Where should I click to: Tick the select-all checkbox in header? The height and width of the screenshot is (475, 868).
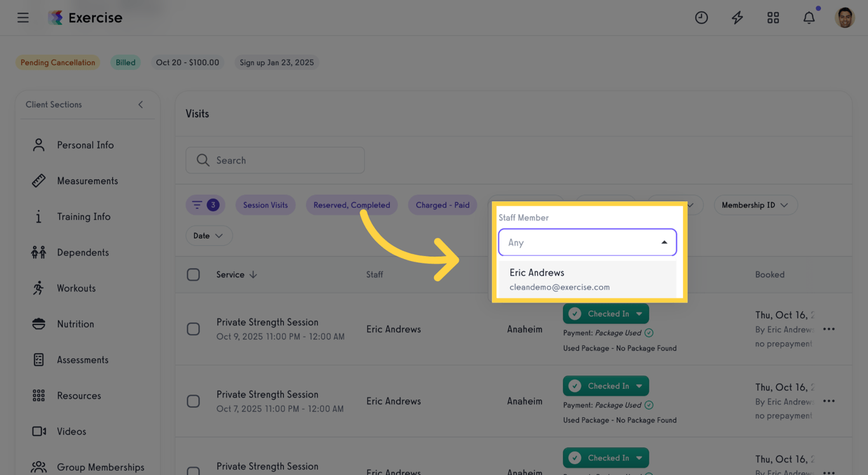tap(193, 274)
